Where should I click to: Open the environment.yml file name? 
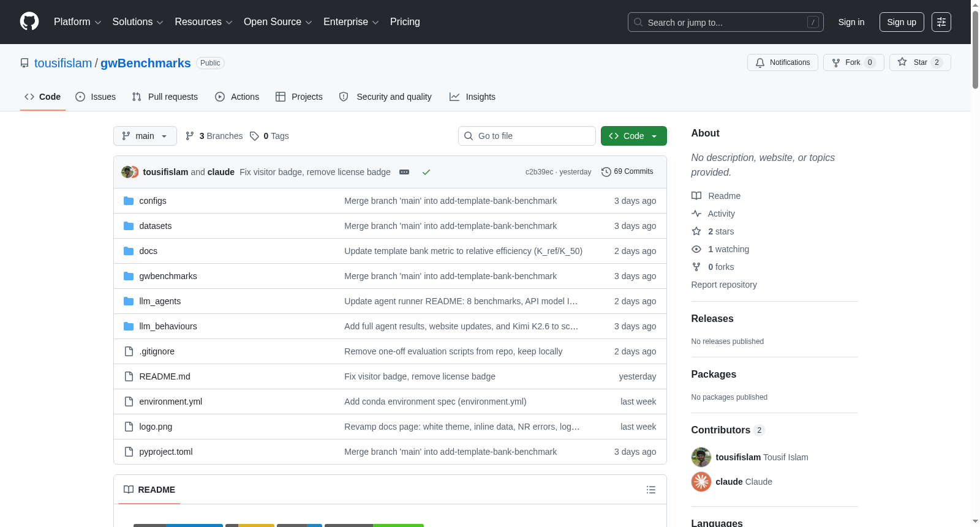coord(171,402)
